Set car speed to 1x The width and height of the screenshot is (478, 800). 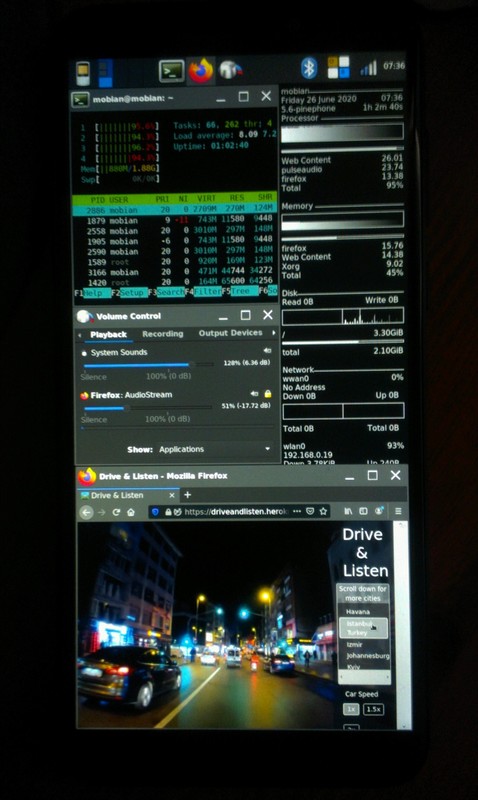click(x=351, y=709)
